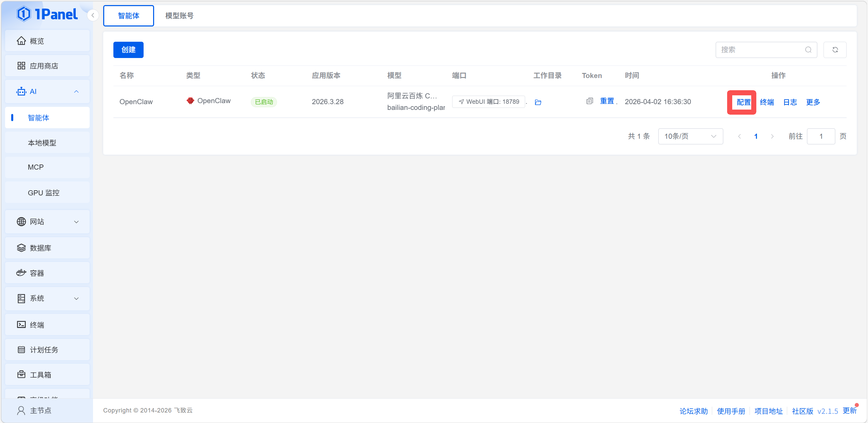Viewport: 868px width, 423px height.
Task: Open the 10条/页 page size dropdown
Action: [x=690, y=136]
